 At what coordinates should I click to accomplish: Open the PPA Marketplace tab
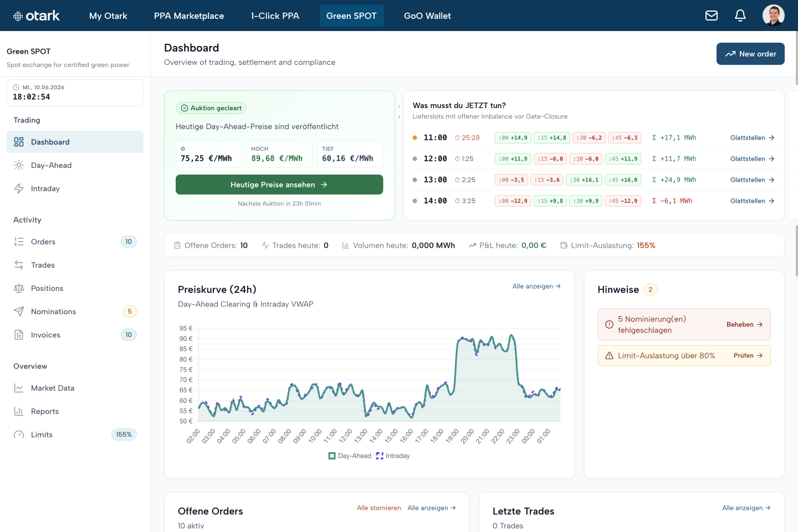189,16
